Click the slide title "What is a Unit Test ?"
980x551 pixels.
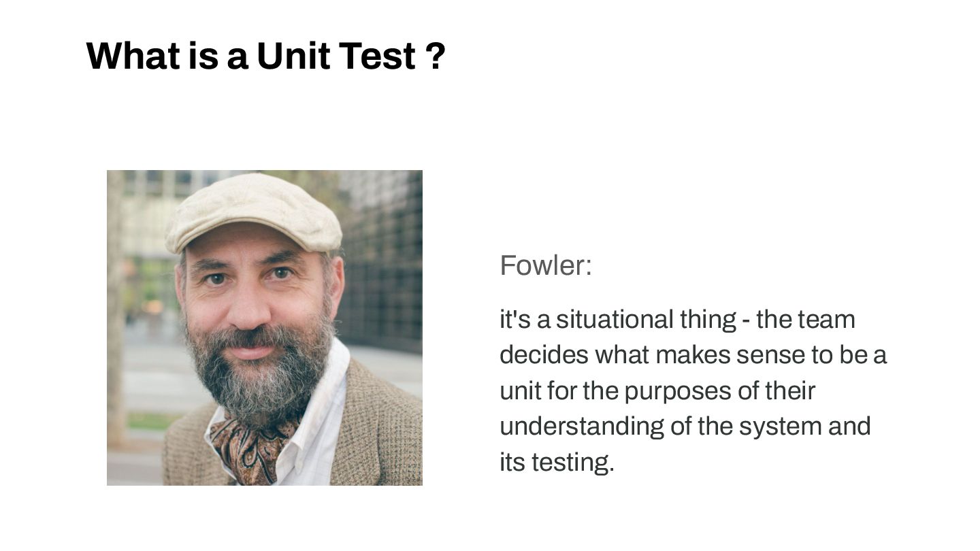pyautogui.click(x=265, y=56)
